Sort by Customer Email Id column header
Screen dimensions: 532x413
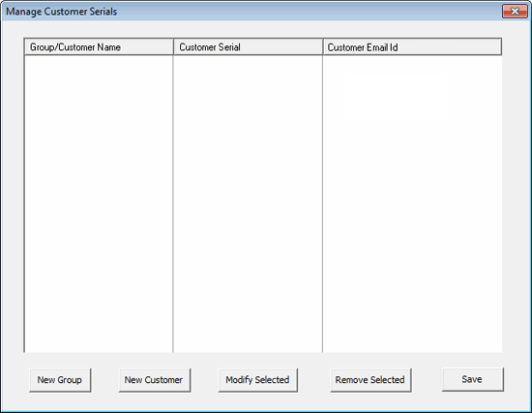tap(412, 46)
